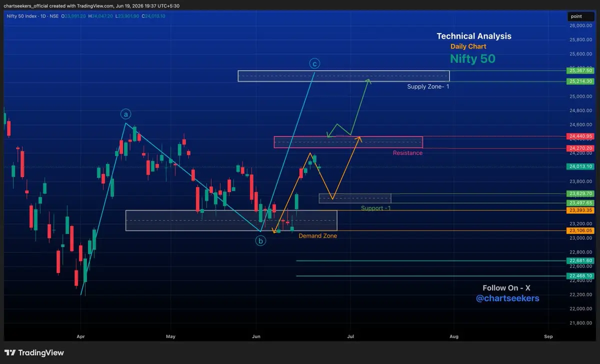
Task: Open the @chartseekers handle
Action: pos(507,298)
